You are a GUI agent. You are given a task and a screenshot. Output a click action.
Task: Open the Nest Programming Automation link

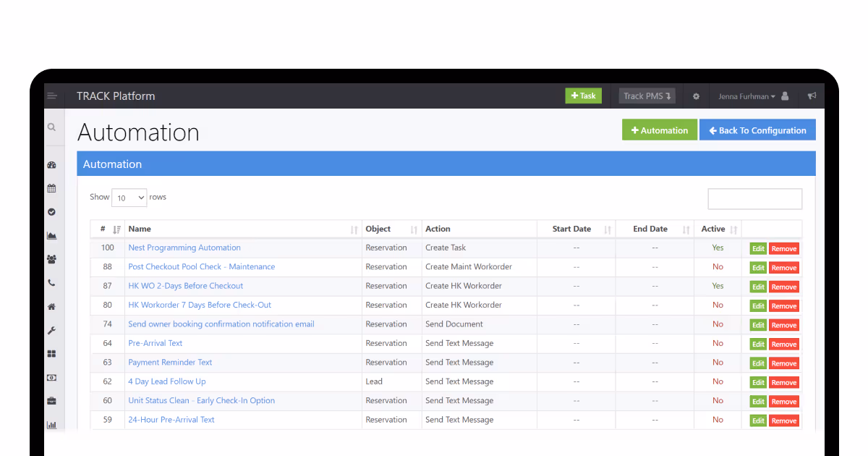click(184, 248)
